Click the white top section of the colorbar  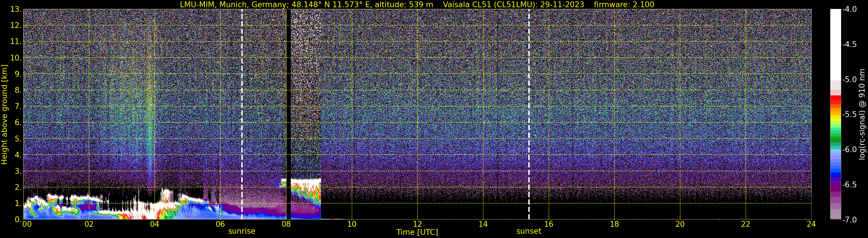click(x=835, y=44)
